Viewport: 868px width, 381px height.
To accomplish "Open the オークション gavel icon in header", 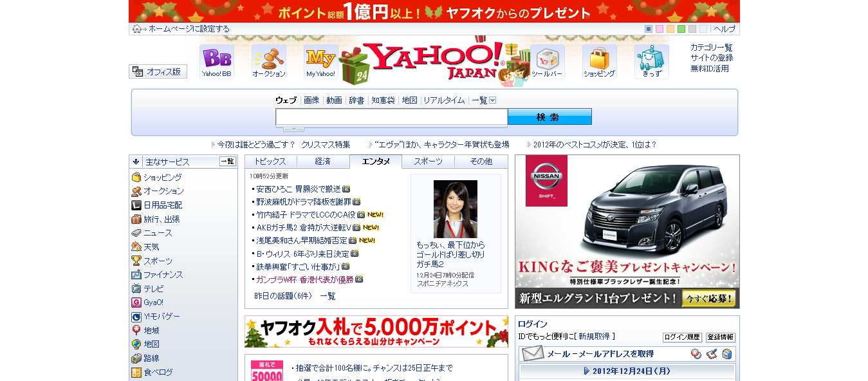I will pyautogui.click(x=269, y=61).
